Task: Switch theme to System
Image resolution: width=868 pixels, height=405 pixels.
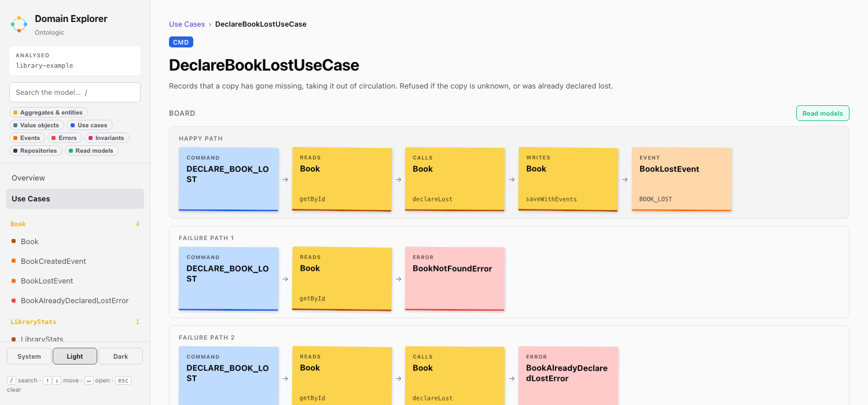Action: tap(29, 356)
